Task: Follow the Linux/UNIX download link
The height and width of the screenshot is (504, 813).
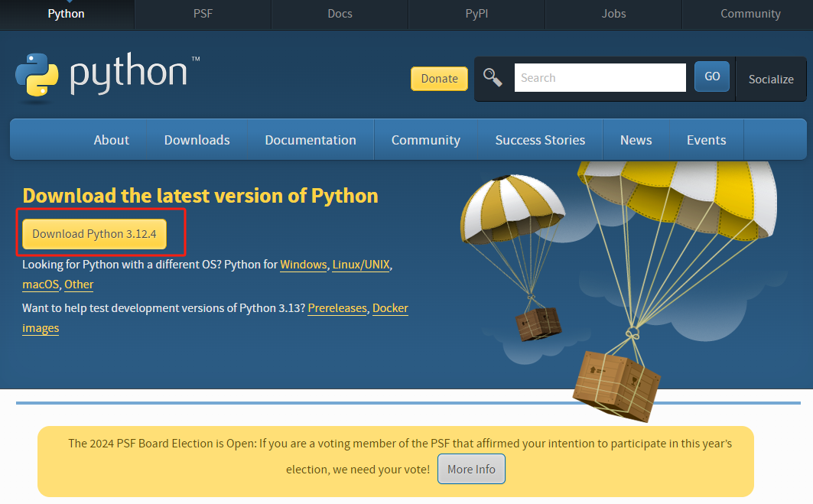Action: tap(361, 265)
